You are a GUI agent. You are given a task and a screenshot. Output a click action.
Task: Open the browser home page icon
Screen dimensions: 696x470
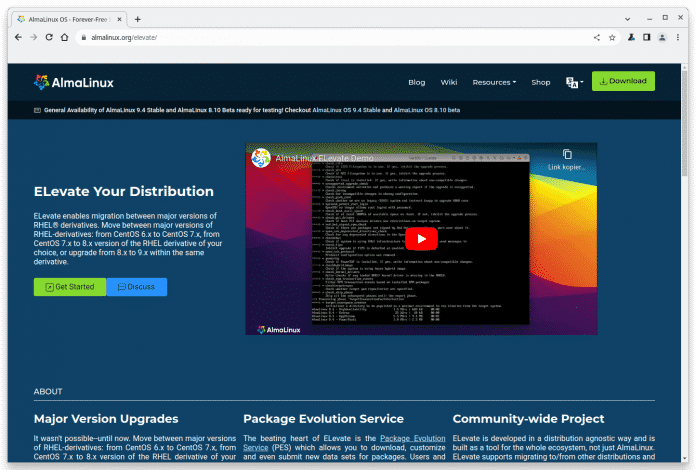[x=65, y=37]
